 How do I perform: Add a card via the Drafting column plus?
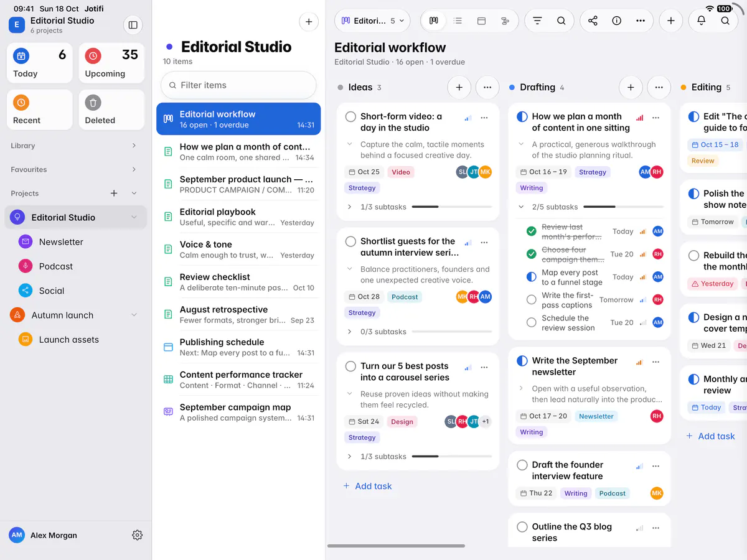(631, 88)
